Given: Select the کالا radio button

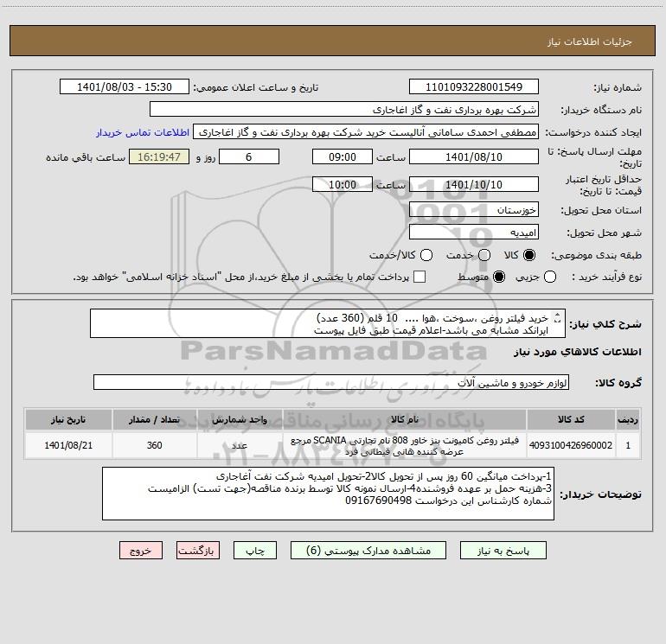Looking at the screenshot, I should coord(529,255).
